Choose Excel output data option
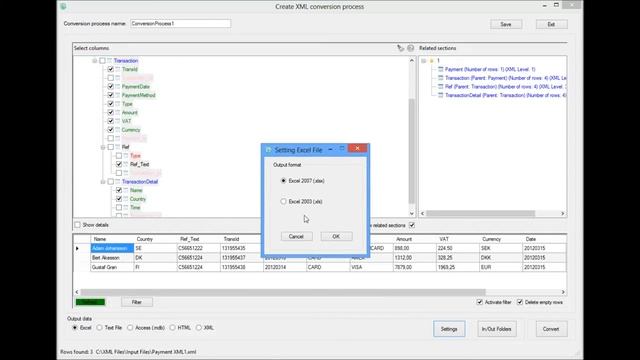Image resolution: width=640 pixels, height=360 pixels. click(75, 328)
